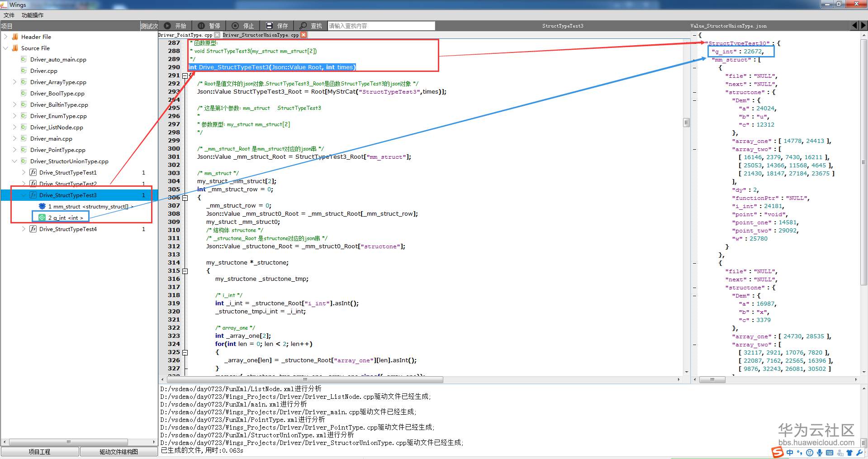Open the IME emoji panel

810,453
